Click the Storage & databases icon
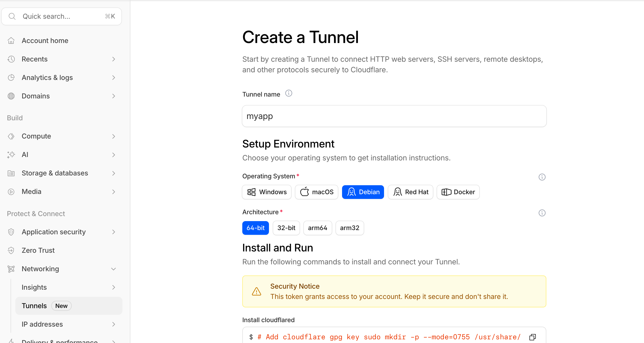The image size is (644, 343). point(11,173)
